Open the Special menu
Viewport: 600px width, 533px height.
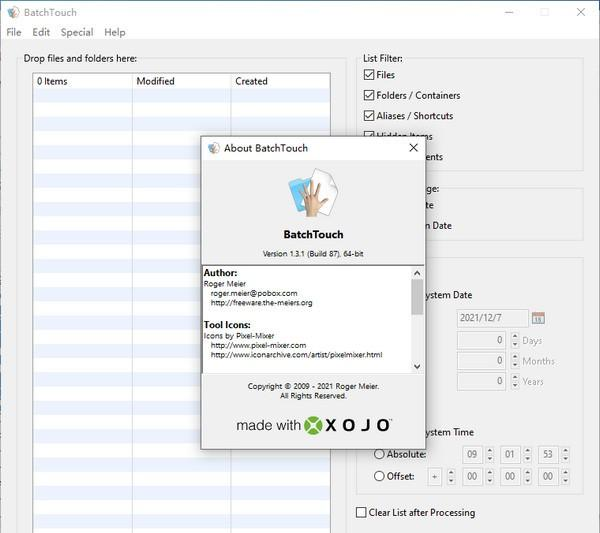pyautogui.click(x=77, y=33)
